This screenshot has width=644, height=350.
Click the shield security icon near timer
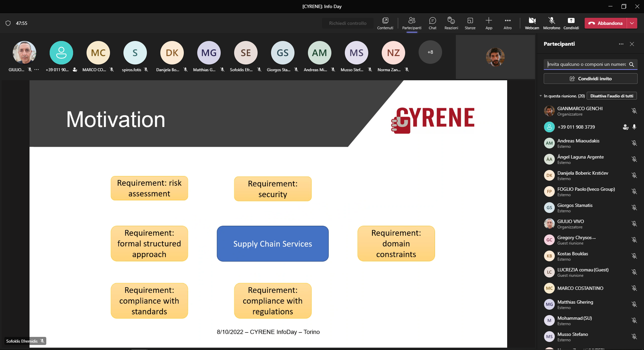[x=8, y=23]
